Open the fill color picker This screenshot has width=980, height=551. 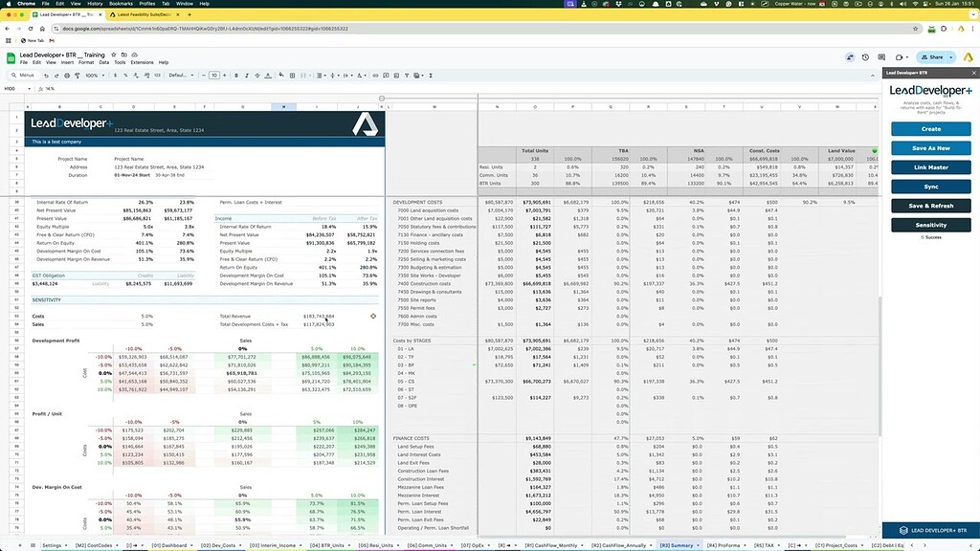point(281,76)
